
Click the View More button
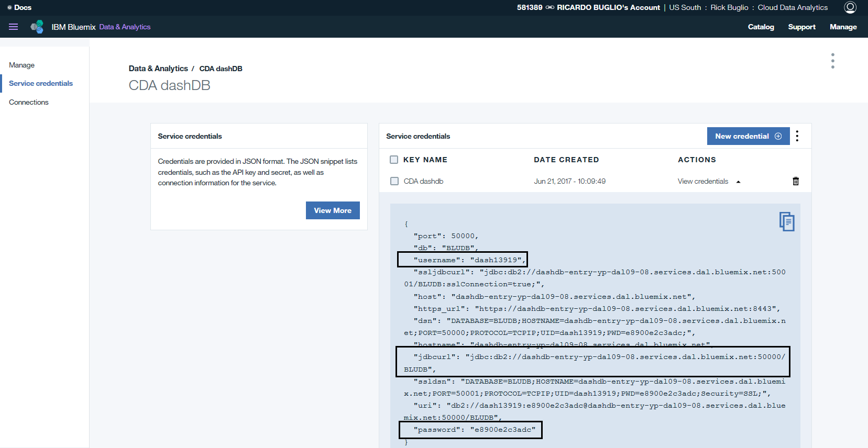coord(333,210)
